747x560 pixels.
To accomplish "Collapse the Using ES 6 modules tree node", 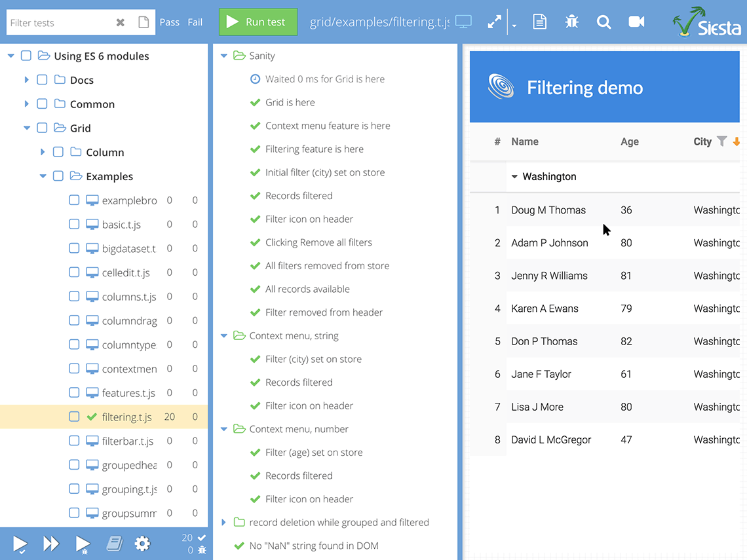I will pos(11,56).
